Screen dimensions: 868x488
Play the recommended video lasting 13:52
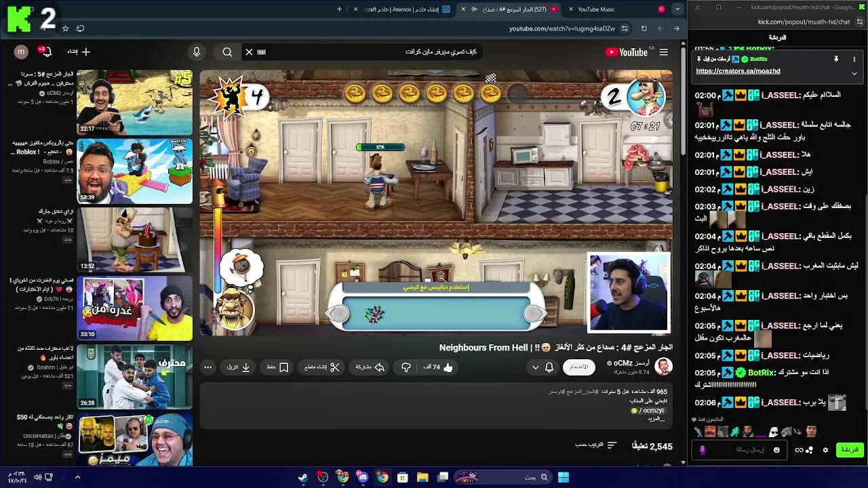click(135, 239)
